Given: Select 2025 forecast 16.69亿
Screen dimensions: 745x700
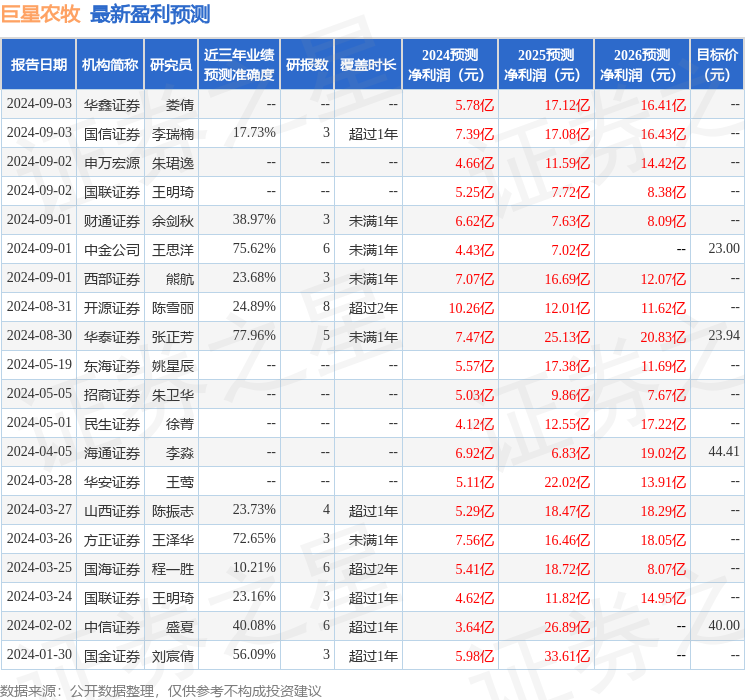Looking at the screenshot, I should pos(567,279).
